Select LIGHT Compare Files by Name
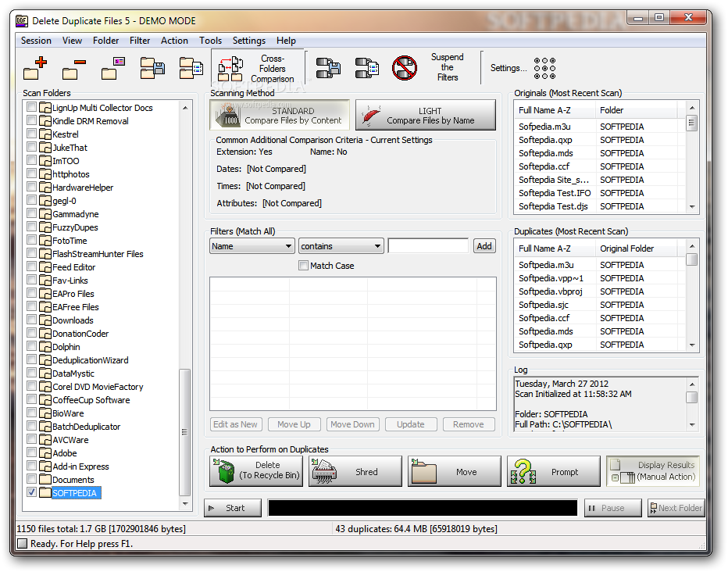This screenshot has height=572, width=728. [x=426, y=115]
